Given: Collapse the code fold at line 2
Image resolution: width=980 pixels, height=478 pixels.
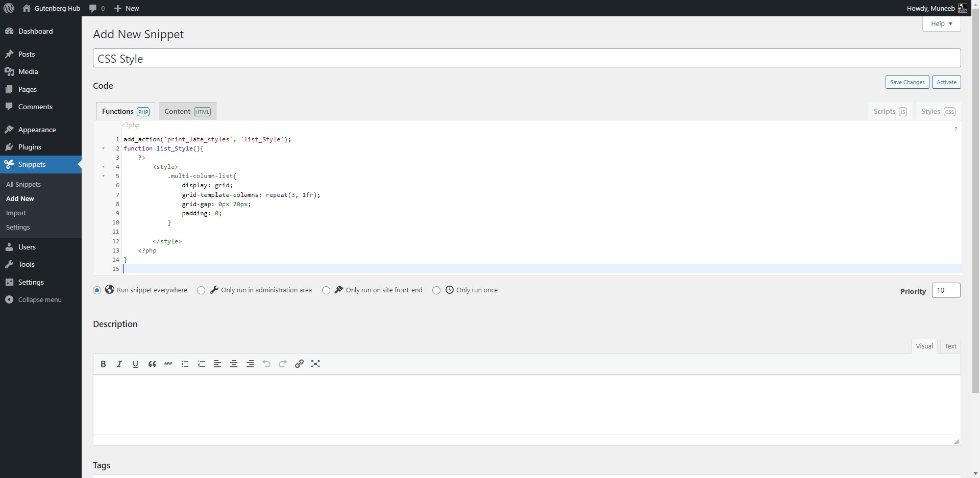Looking at the screenshot, I should coord(104,148).
